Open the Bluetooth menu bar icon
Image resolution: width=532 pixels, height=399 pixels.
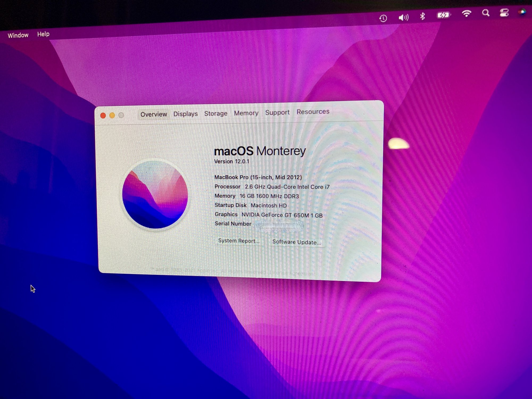pyautogui.click(x=422, y=16)
